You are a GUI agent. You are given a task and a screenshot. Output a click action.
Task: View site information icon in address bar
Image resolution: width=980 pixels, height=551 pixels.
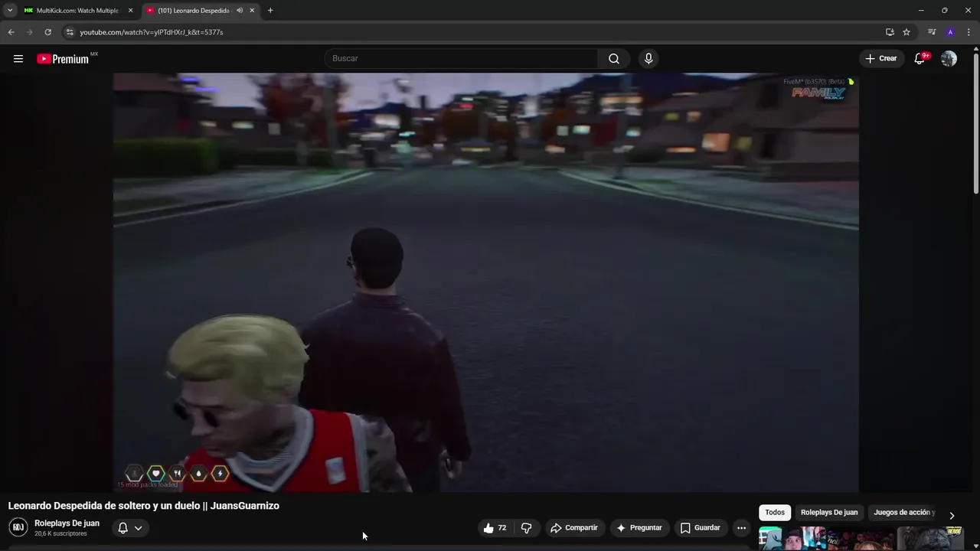(x=69, y=32)
